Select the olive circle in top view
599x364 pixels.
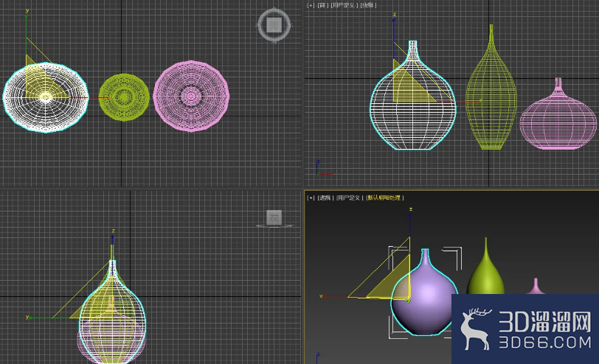(124, 97)
